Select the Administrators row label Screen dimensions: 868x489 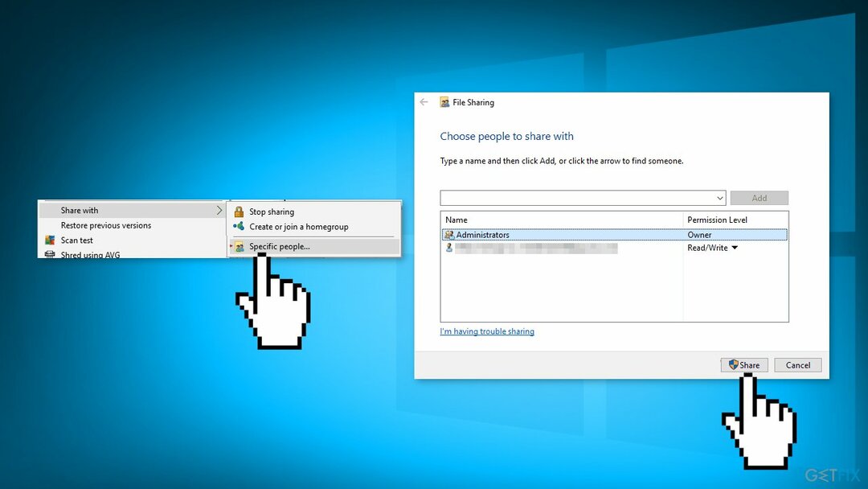click(482, 235)
